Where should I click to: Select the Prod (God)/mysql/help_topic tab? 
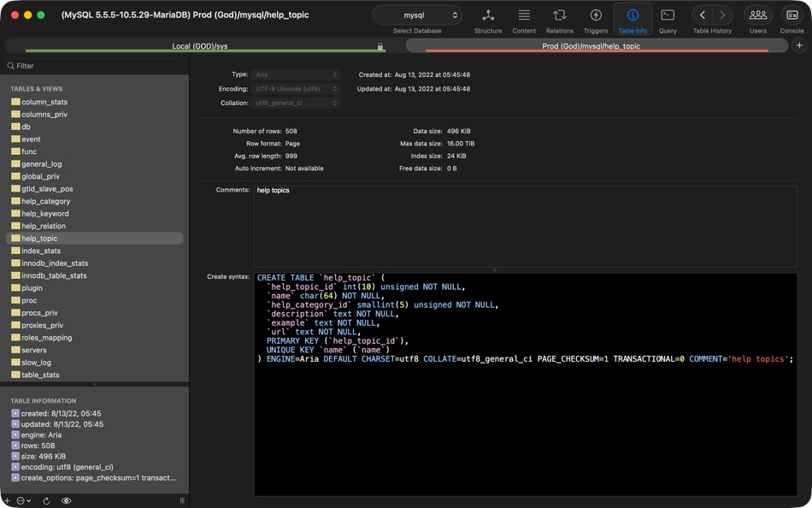(591, 46)
